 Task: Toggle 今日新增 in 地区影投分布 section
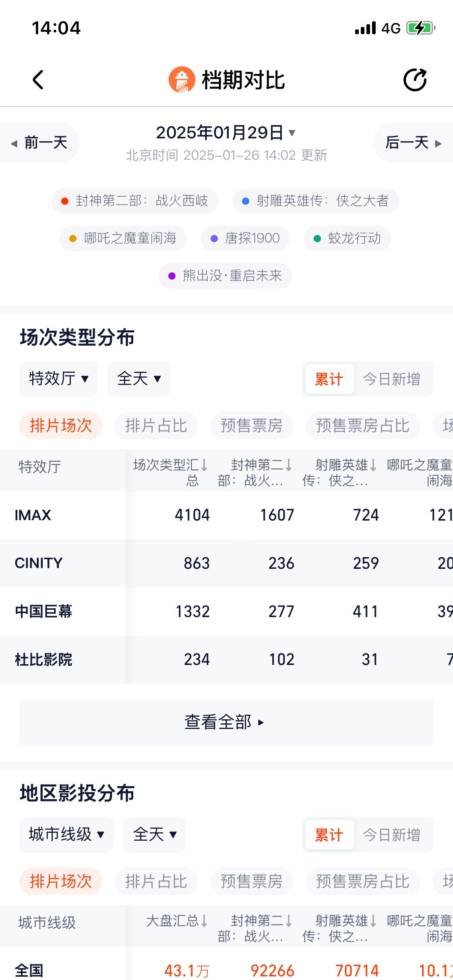pos(391,835)
